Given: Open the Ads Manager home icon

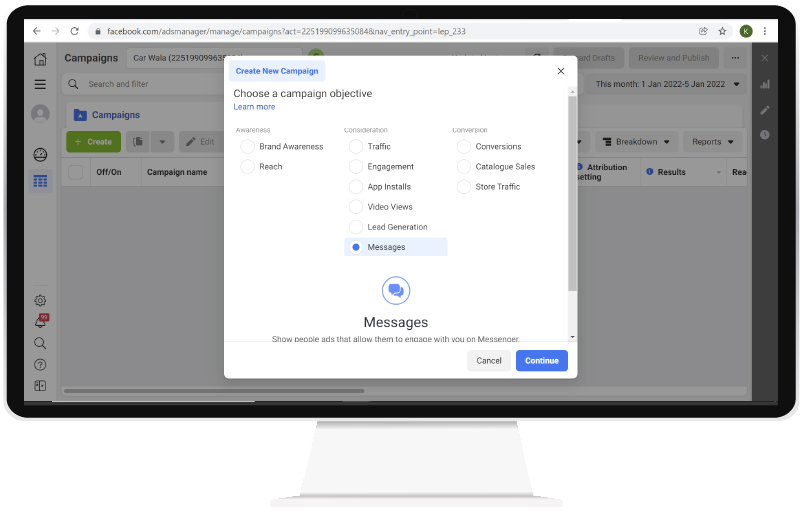Looking at the screenshot, I should 40,59.
